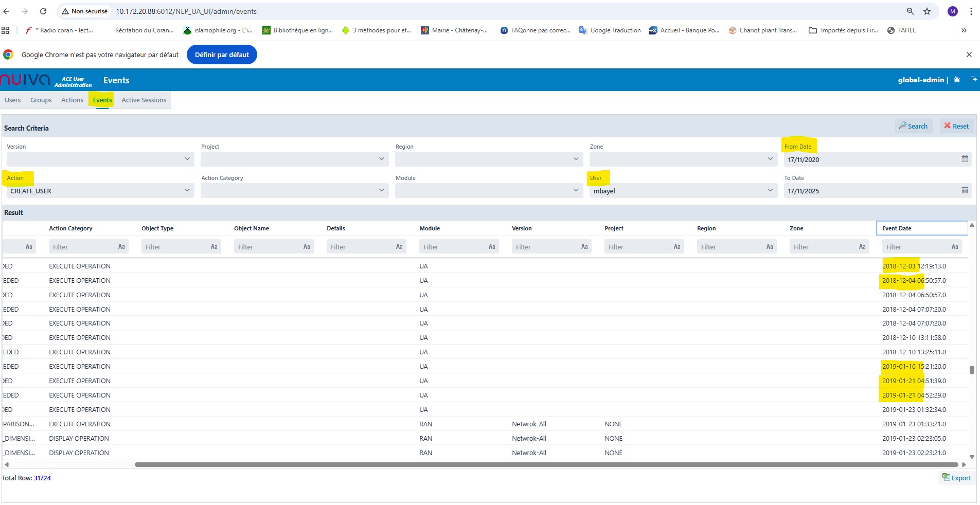Open the User dropdown showing mbayel

click(770, 191)
